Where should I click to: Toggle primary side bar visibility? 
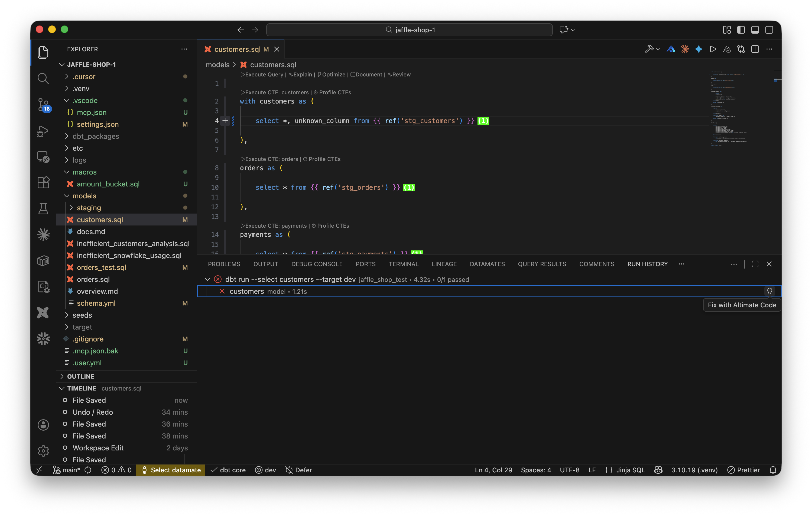pos(741,30)
